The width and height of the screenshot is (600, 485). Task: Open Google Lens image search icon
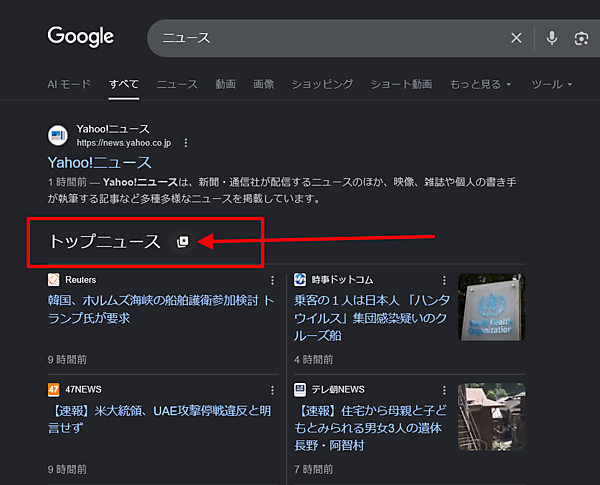(581, 38)
